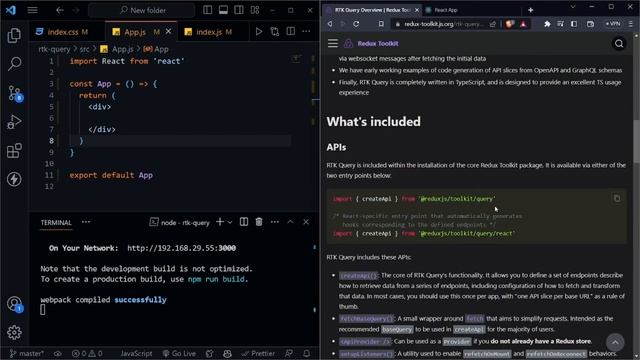Switch to the index.css tab
The image size is (640, 360).
tap(62, 32)
